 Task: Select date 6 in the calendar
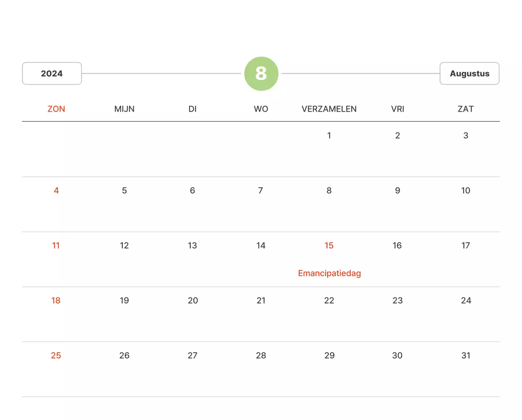(192, 191)
